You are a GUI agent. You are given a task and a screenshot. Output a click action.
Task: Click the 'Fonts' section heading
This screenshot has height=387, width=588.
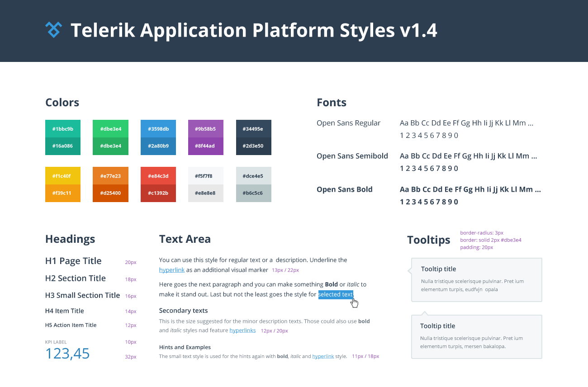tap(332, 103)
